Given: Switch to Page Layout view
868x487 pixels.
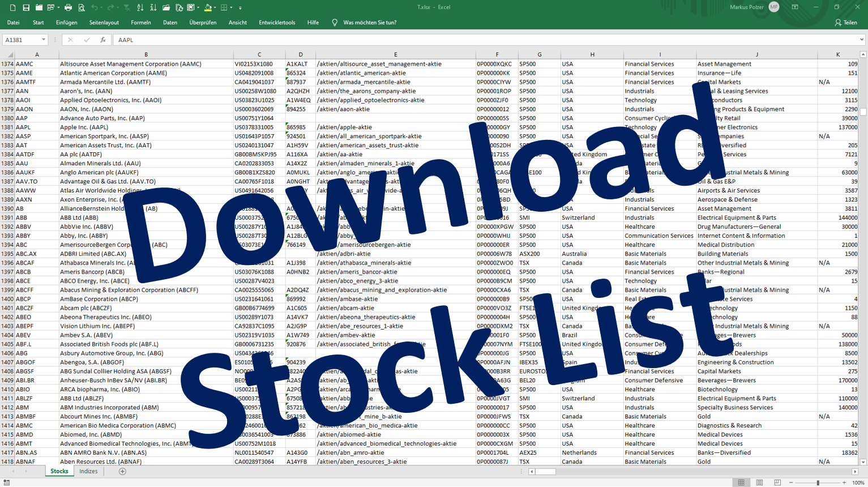Looking at the screenshot, I should (759, 482).
